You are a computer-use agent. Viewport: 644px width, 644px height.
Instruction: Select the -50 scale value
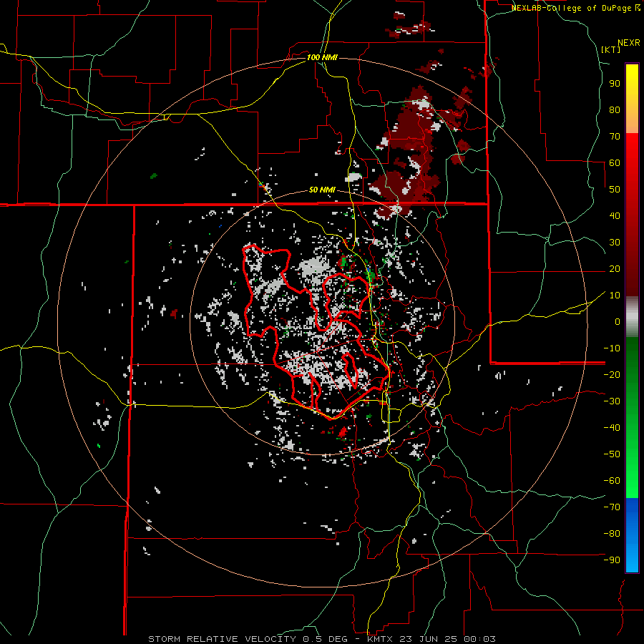coord(612,454)
